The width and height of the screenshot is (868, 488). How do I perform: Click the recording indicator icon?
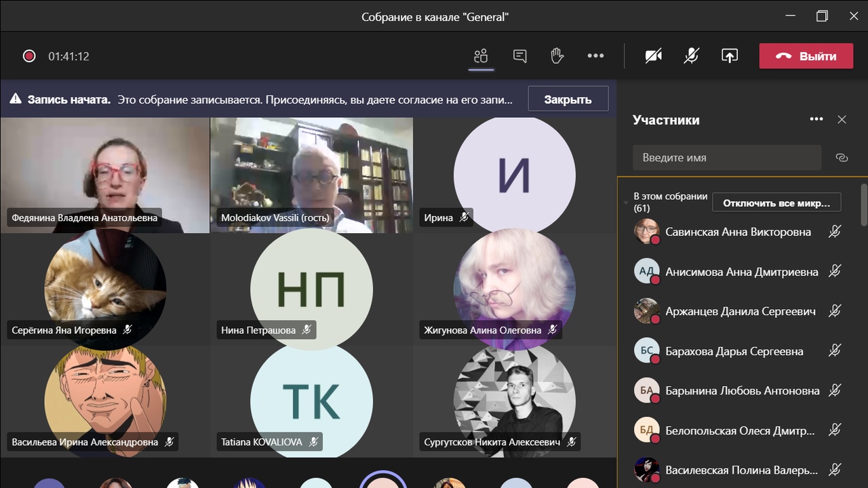click(x=28, y=56)
